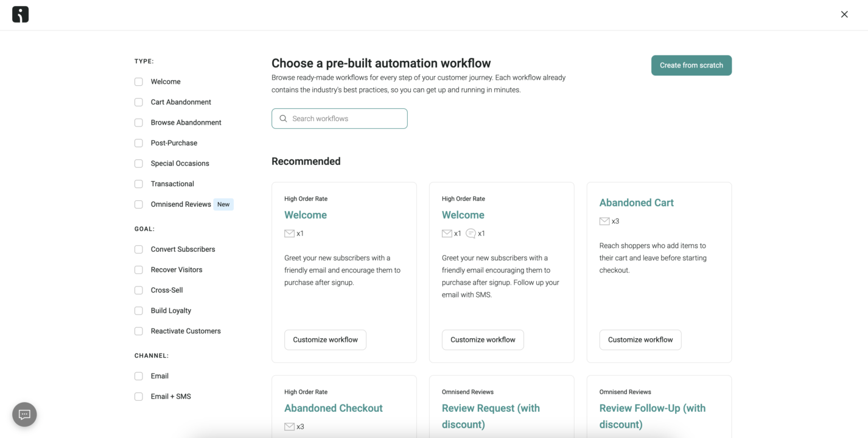The image size is (868, 438).
Task: Click the TYPE: filter section label
Action: pyautogui.click(x=144, y=61)
